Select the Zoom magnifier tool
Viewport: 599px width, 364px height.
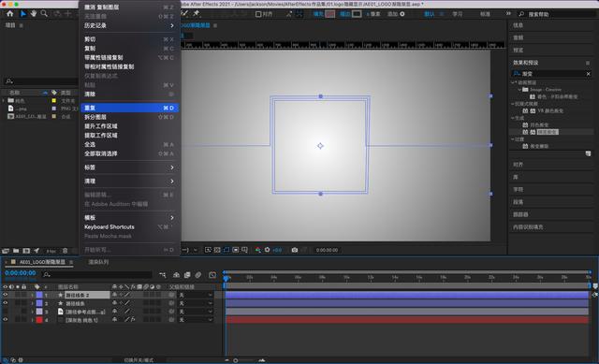point(44,14)
